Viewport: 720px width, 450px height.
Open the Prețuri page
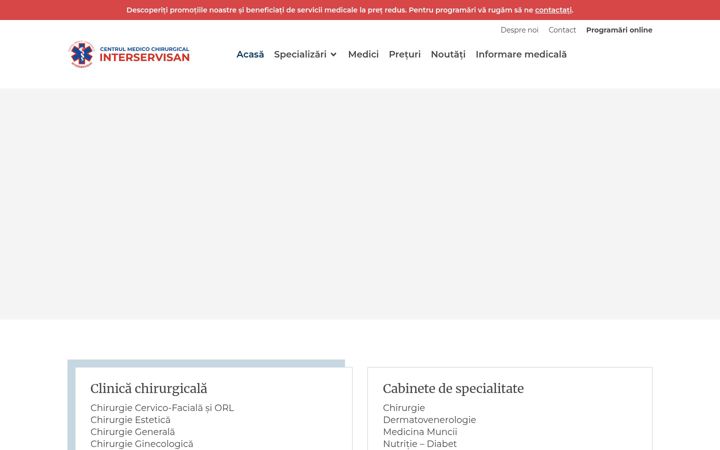tap(405, 54)
